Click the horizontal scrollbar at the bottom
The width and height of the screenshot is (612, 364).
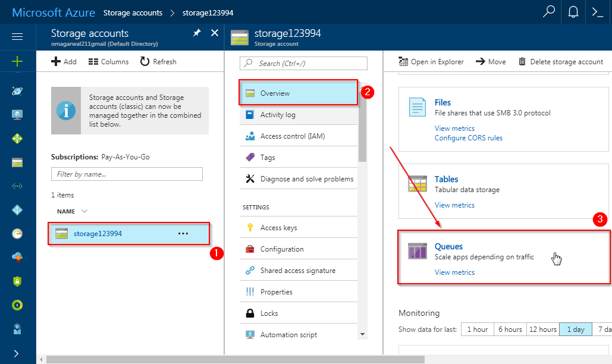coord(236,359)
